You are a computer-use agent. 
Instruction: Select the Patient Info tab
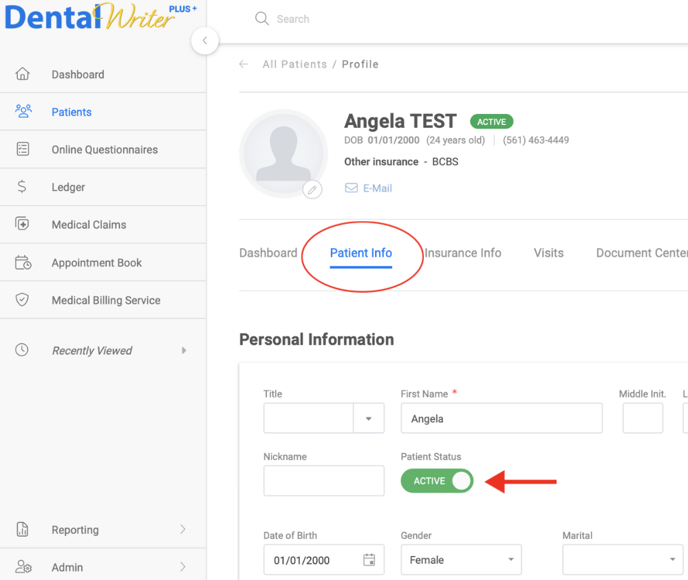click(x=361, y=253)
